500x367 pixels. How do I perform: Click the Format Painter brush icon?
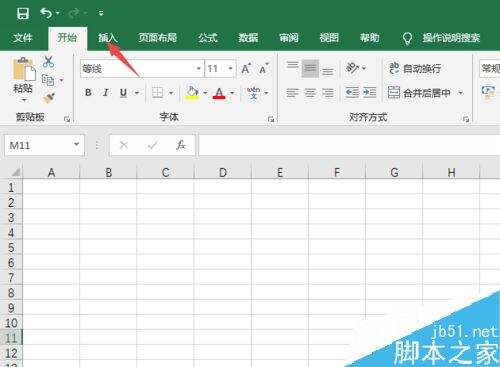tap(49, 98)
